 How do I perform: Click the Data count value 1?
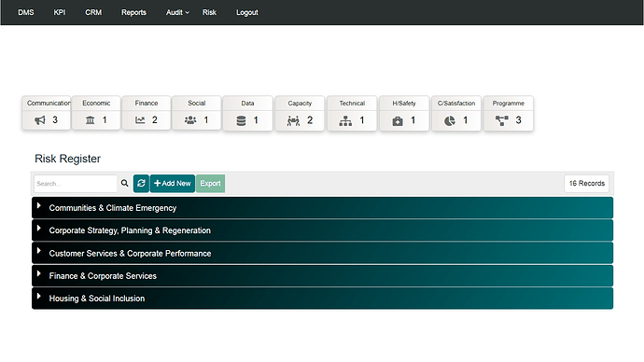click(256, 120)
